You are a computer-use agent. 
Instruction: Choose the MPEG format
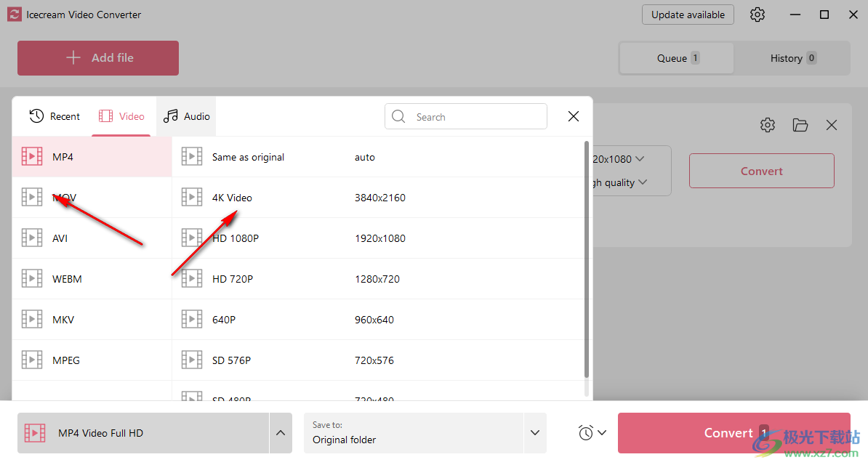tap(92, 360)
